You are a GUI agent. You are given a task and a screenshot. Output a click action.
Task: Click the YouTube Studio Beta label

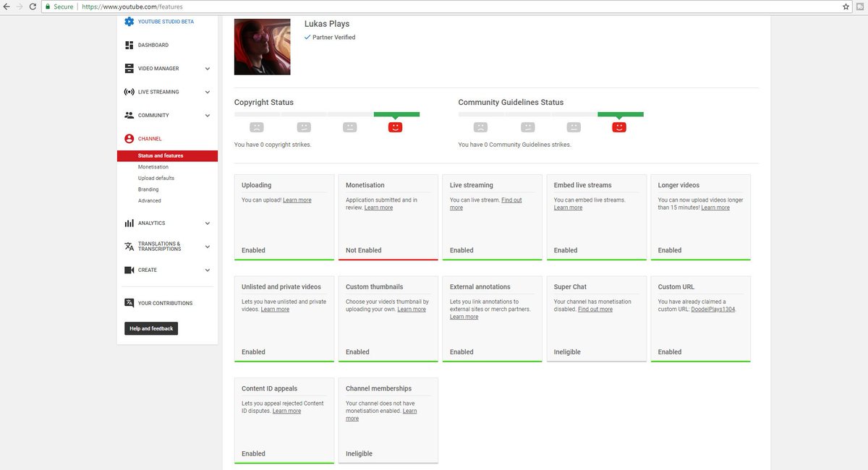pos(166,22)
